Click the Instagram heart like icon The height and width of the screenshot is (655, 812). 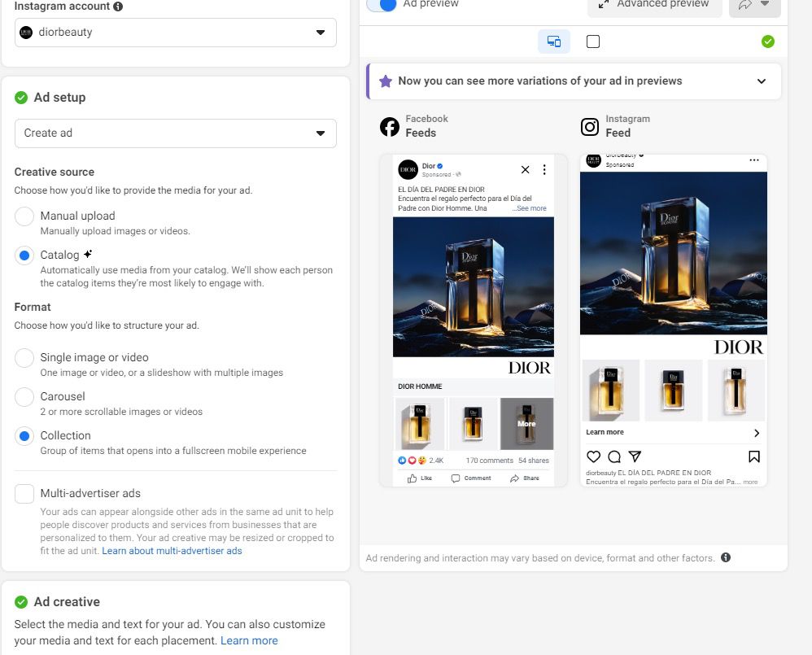(593, 456)
